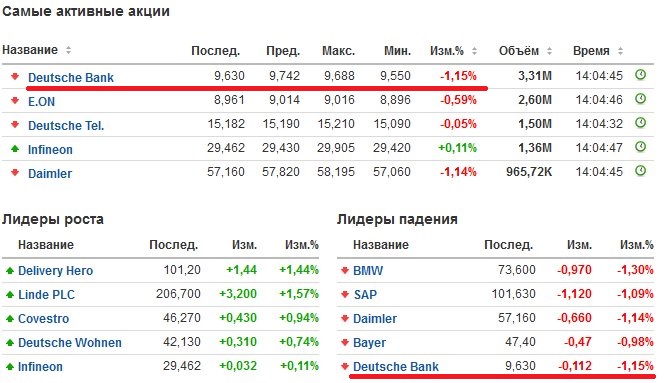The image size is (664, 383).
Task: Open the Deutsche Wohnen link
Action: click(x=70, y=342)
